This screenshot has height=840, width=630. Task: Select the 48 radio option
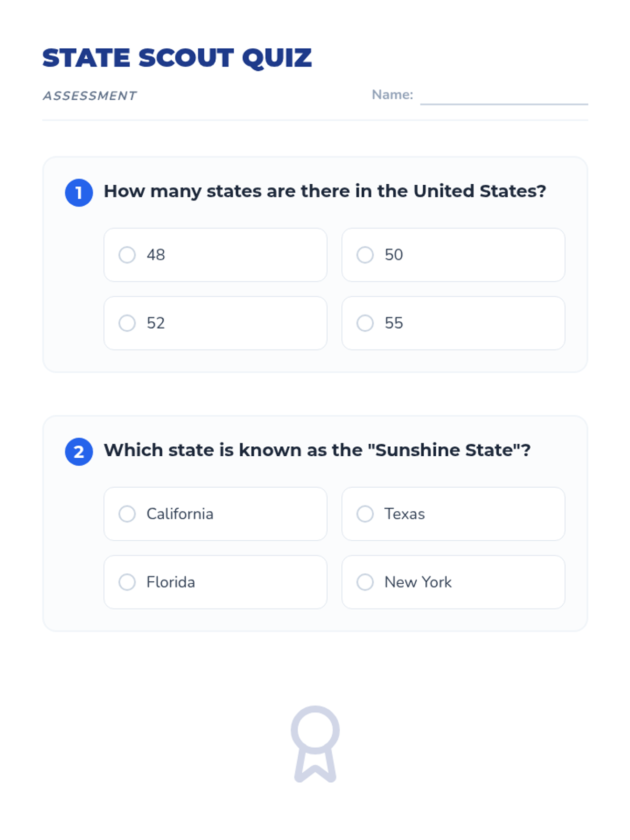pos(215,255)
